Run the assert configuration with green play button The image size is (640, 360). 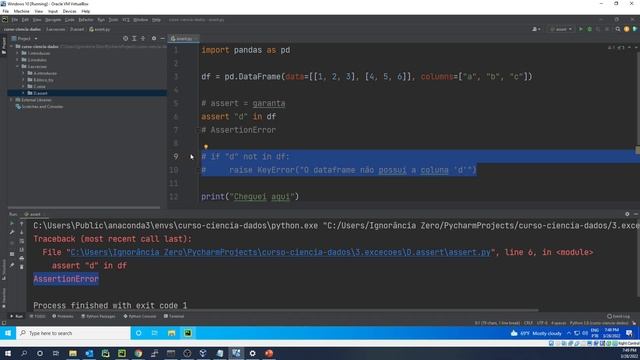[x=581, y=29]
